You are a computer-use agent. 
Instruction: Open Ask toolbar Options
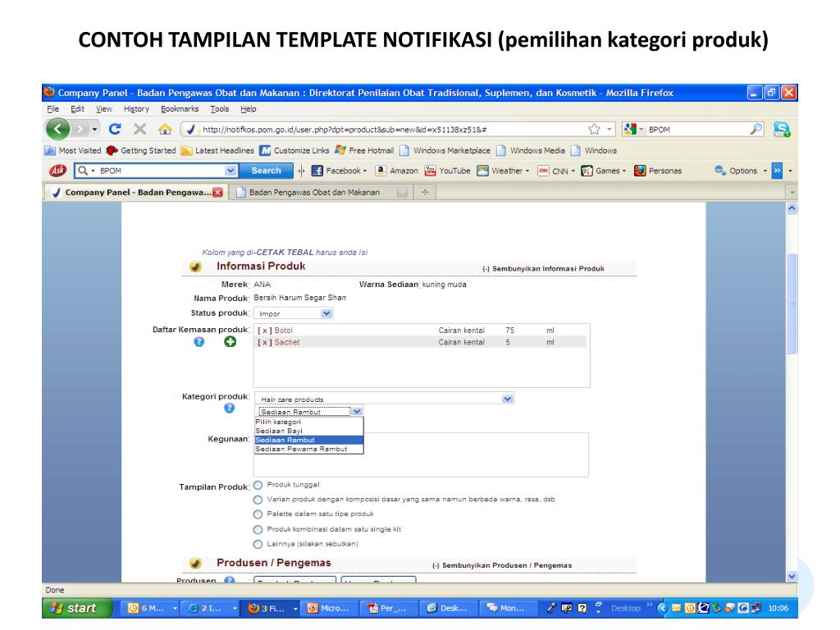[741, 171]
